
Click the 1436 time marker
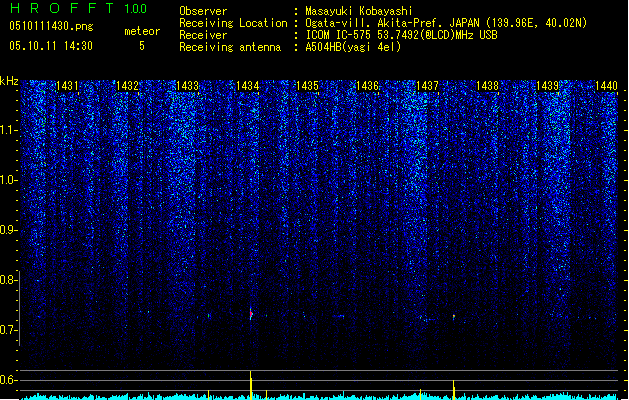(x=367, y=86)
